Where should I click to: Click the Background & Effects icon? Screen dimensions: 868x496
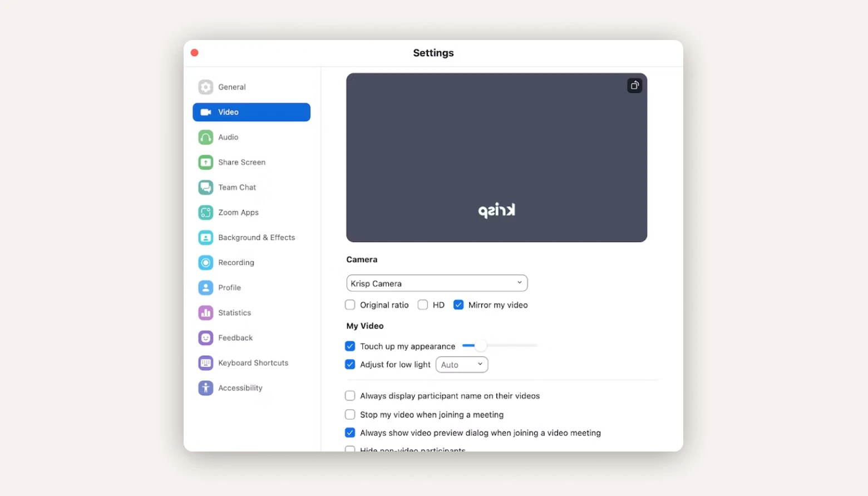[205, 237]
